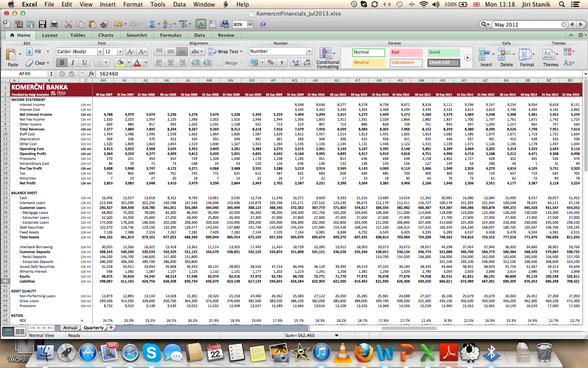Select the Annual sheet tab

pos(70,328)
